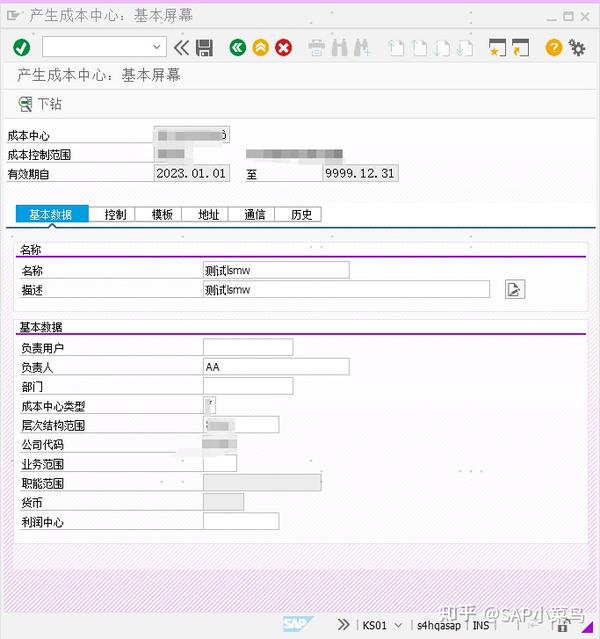Go to Previous Page icon
The height and width of the screenshot is (639, 600).
pyautogui.click(x=419, y=48)
